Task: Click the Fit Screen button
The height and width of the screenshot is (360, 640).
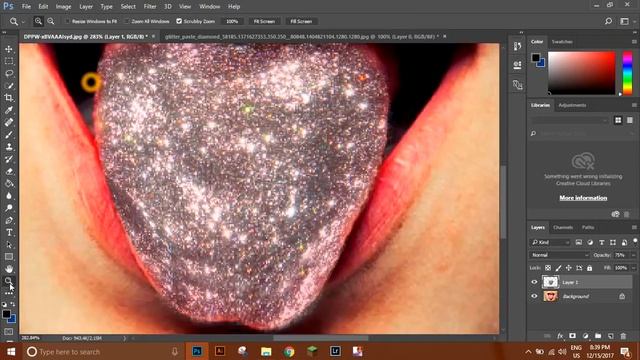Action: click(264, 21)
